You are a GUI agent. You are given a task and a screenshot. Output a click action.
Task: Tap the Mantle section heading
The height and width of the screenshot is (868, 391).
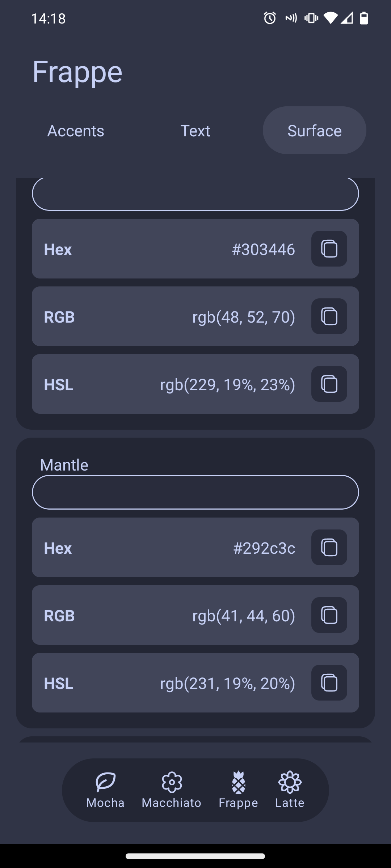coord(64,464)
